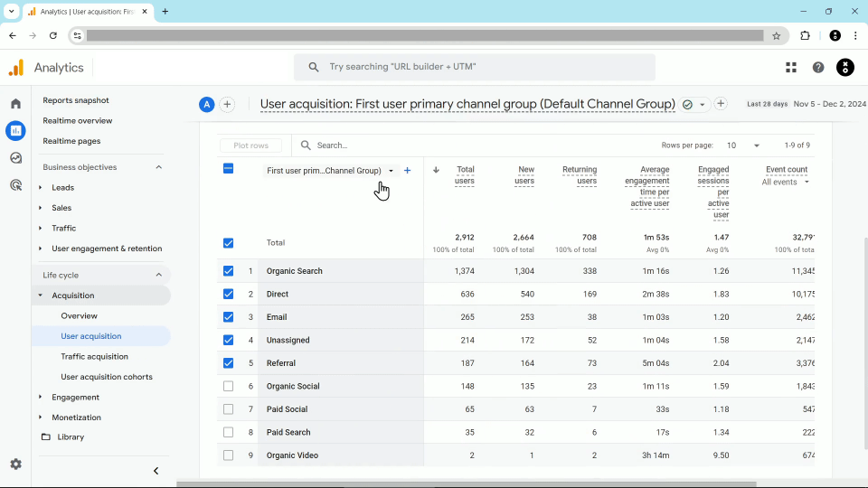Screen dimensions: 868x488
Task: Open the Reports icon in left rail
Action: (x=15, y=130)
